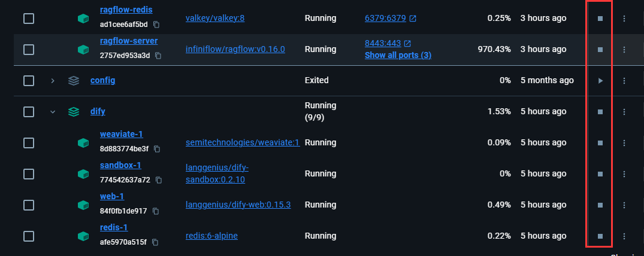The image size is (644, 256).
Task: Open the infiniflow/ragflow:v0.16.0 image link
Action: (x=235, y=49)
